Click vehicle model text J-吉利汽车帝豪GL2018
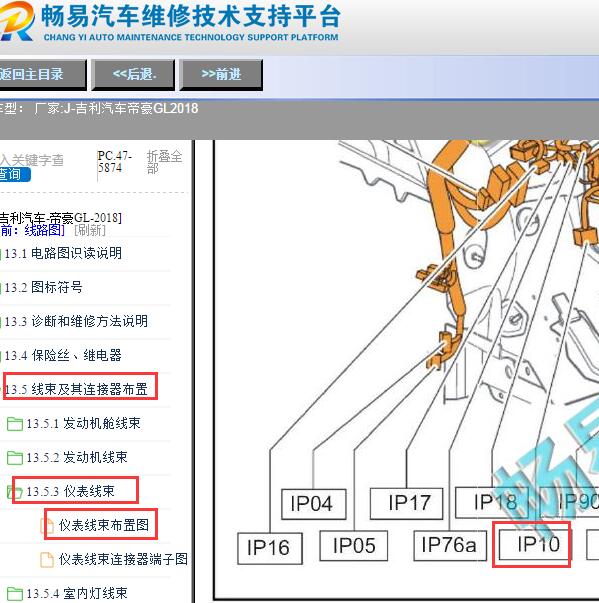 (131, 108)
